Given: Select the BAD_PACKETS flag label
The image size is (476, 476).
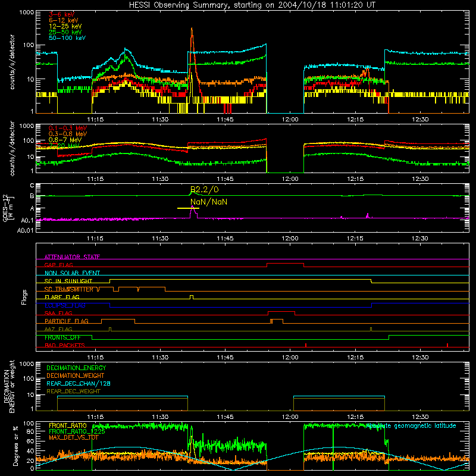Looking at the screenshot, I should pos(65,345).
